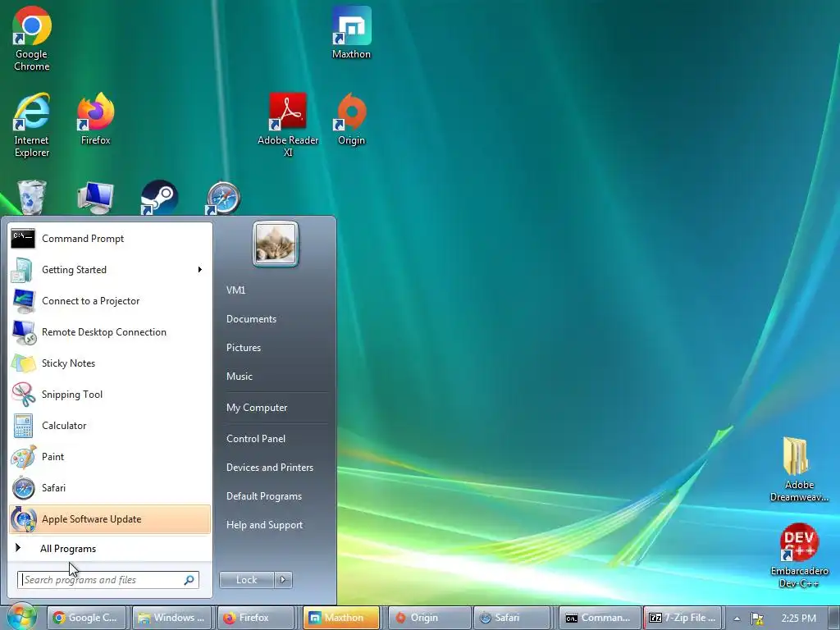840x630 pixels.
Task: Open Control Panel from Start menu
Action: [256, 439]
